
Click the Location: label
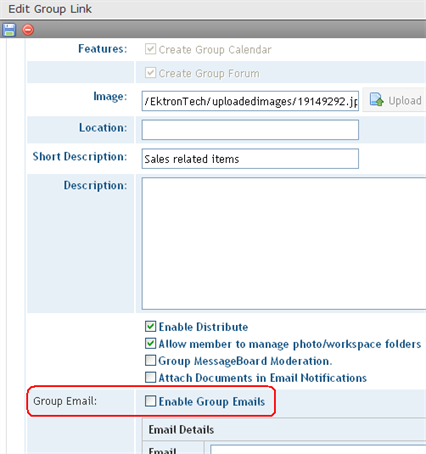click(103, 128)
